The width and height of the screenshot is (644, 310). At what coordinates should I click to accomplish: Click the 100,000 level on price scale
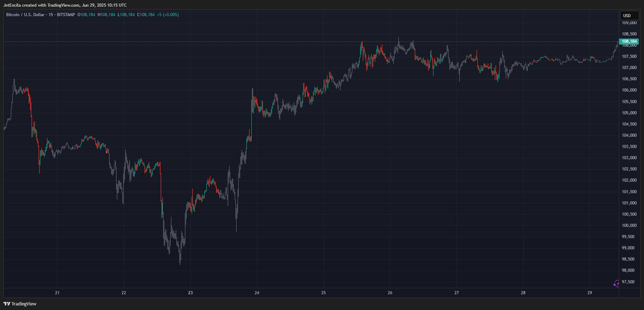click(629, 225)
